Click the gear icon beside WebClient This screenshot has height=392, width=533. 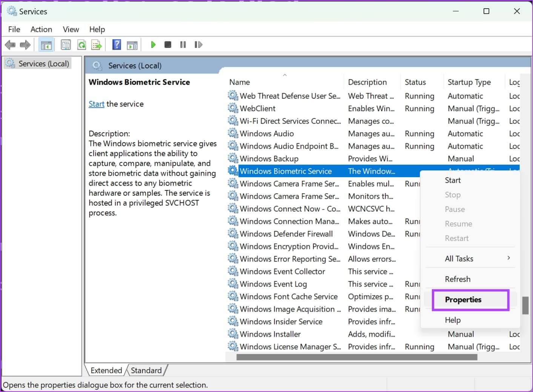233,108
